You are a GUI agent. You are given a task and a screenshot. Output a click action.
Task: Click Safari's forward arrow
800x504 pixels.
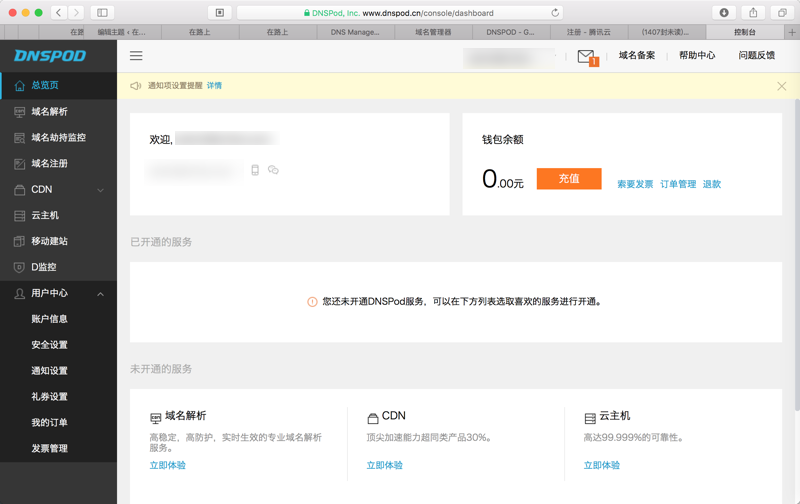point(76,13)
